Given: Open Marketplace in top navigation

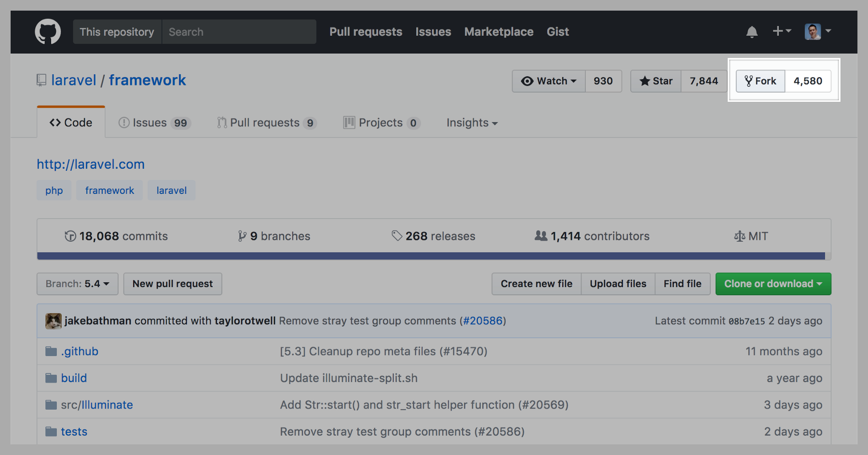Looking at the screenshot, I should tap(499, 32).
